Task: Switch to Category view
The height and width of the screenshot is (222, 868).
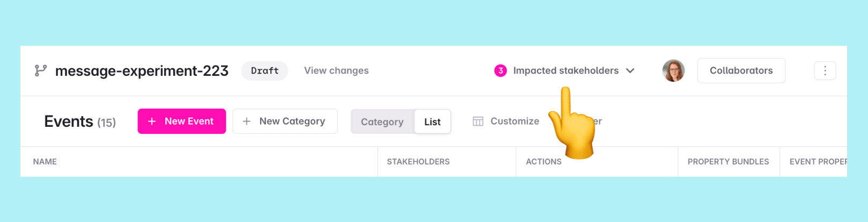Action: pyautogui.click(x=382, y=122)
